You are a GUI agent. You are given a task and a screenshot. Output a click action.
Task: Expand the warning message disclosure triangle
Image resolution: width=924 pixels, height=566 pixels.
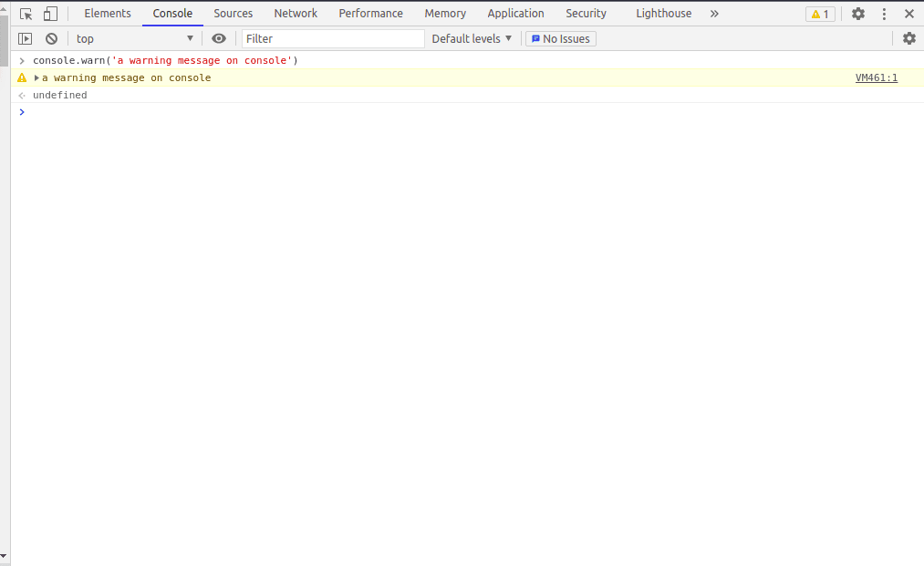[36, 77]
